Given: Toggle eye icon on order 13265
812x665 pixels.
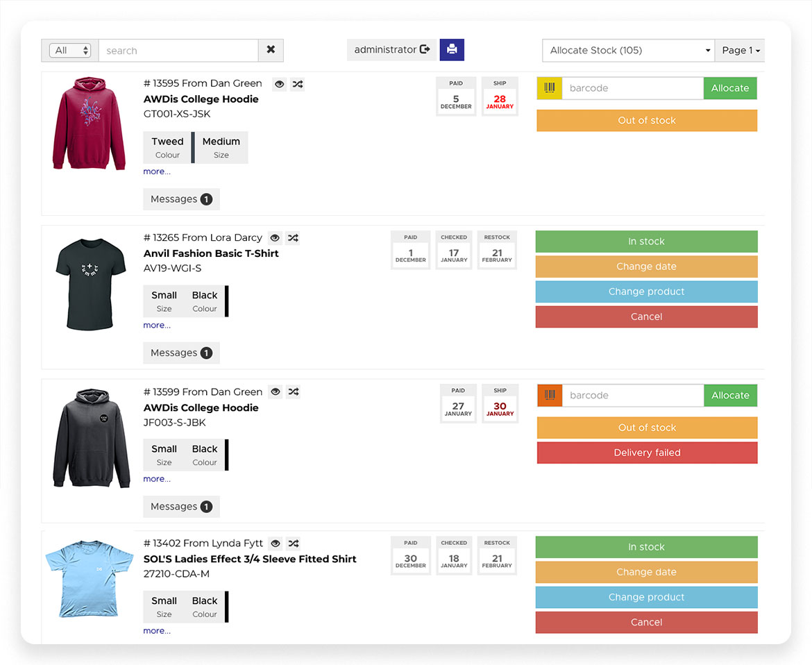Looking at the screenshot, I should tap(276, 238).
